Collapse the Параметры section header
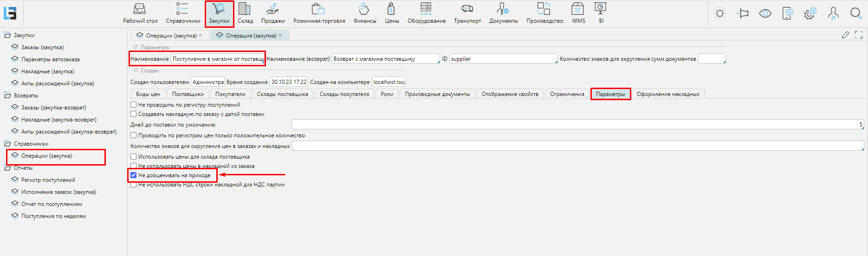868x256 pixels. click(x=136, y=47)
